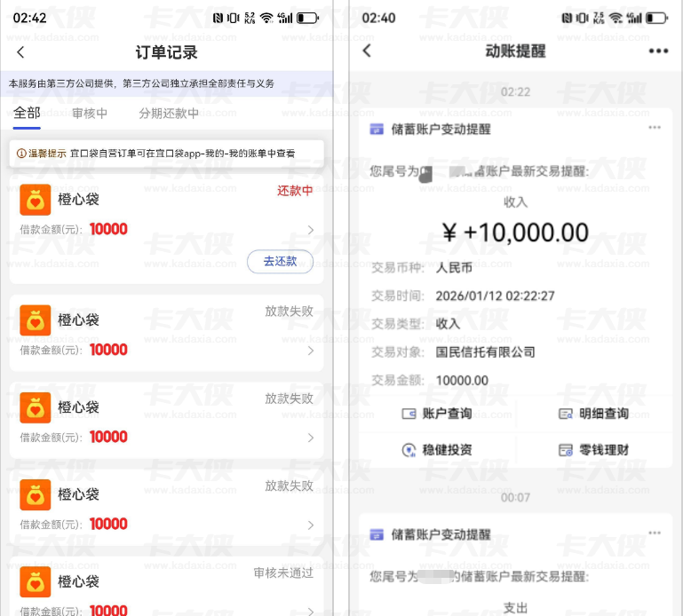The image size is (683, 616).
Task: Tap the transaction time 2026/01/12 02:22:27
Action: [496, 296]
